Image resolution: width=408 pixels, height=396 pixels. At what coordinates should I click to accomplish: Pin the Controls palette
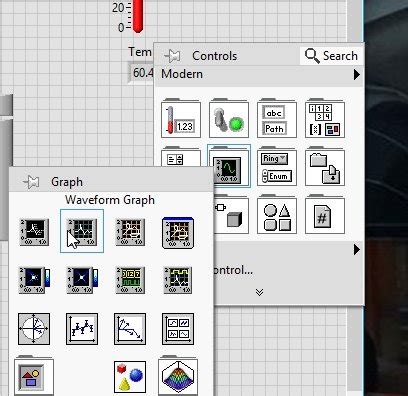(173, 56)
